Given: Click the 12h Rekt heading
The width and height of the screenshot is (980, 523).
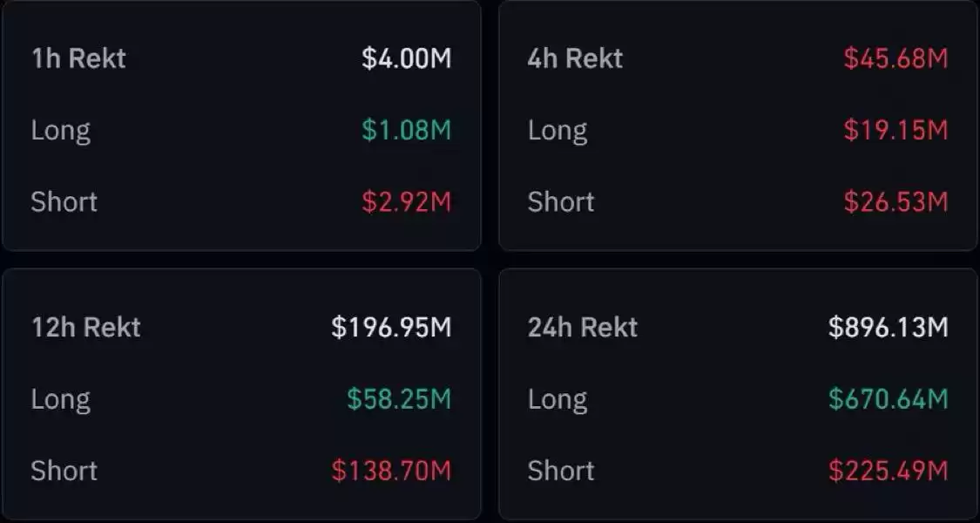Looking at the screenshot, I should coord(86,327).
